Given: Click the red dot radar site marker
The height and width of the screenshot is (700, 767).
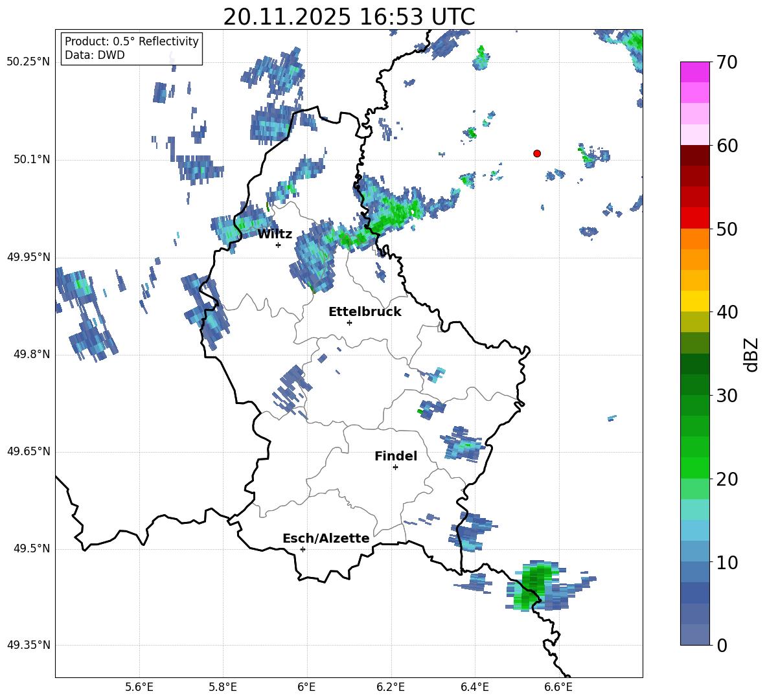Looking at the screenshot, I should [537, 153].
